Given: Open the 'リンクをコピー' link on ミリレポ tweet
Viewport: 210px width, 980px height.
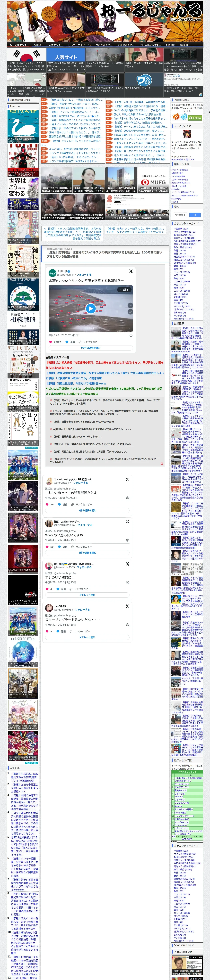Looking at the screenshot, I should [91, 342].
